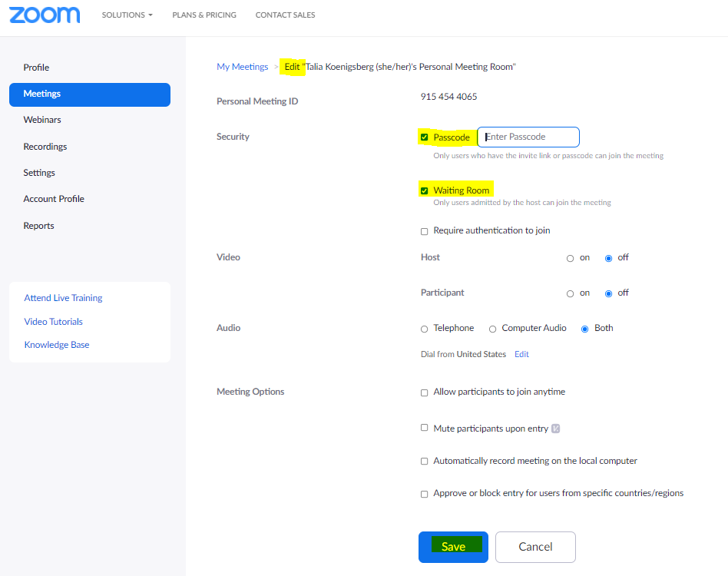Click the info icon beside Mute participants upon entry
Screen dimensions: 728x576
pos(555,429)
